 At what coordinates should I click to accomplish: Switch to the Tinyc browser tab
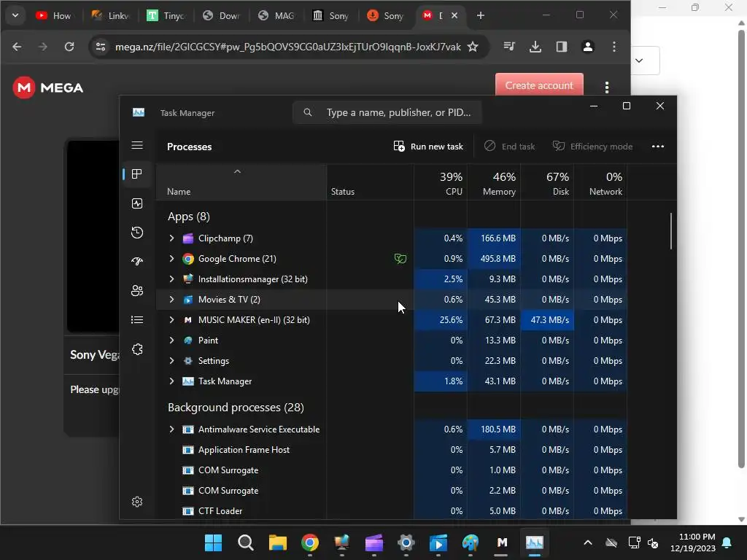166,16
